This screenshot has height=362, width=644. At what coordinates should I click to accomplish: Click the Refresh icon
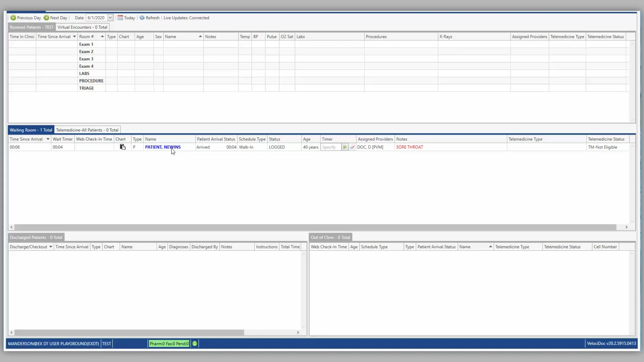(x=142, y=18)
